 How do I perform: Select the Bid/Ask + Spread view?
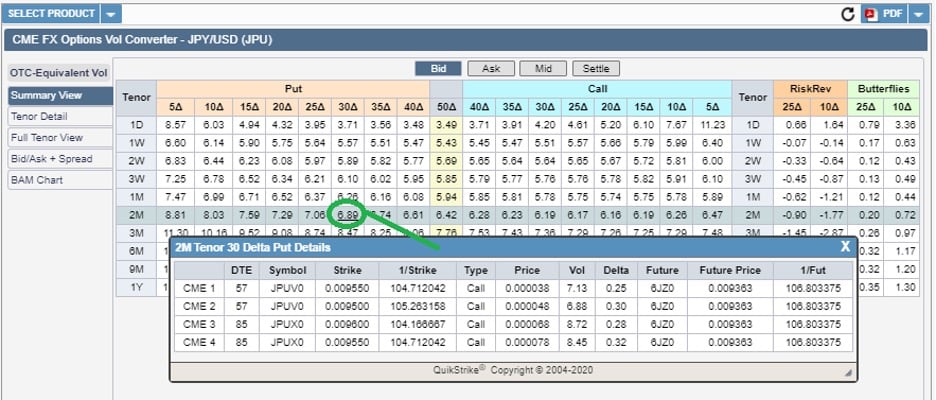point(51,159)
